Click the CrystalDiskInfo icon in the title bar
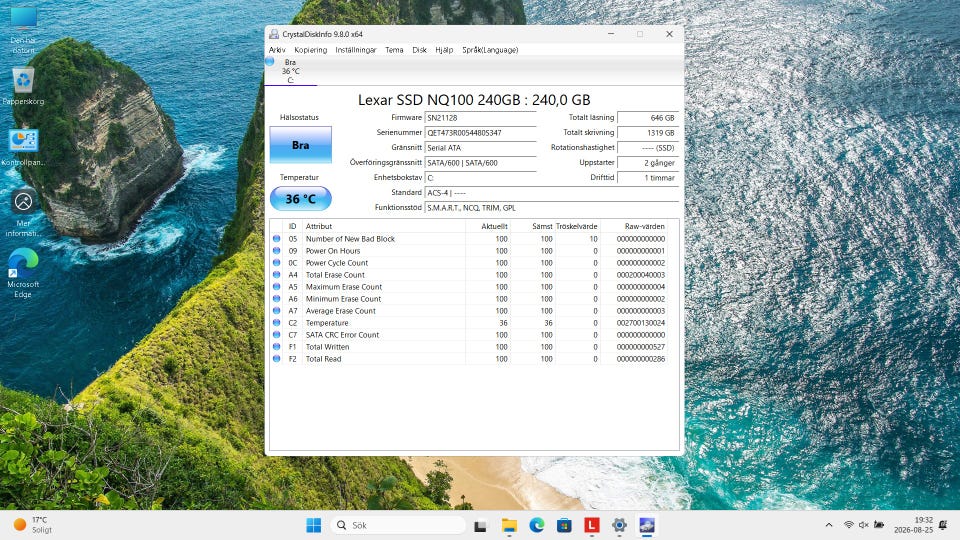960x540 pixels. [x=274, y=34]
